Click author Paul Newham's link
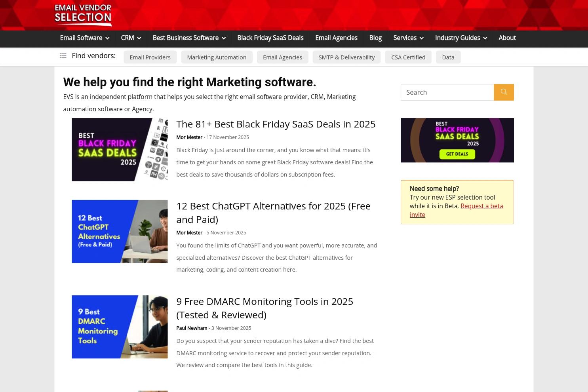Screen dimensions: 588x392 192,328
